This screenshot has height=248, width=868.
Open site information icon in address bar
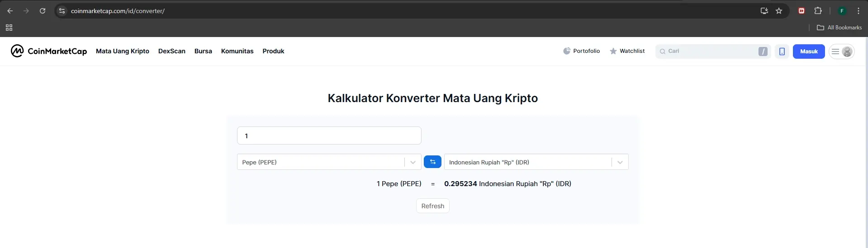click(62, 11)
